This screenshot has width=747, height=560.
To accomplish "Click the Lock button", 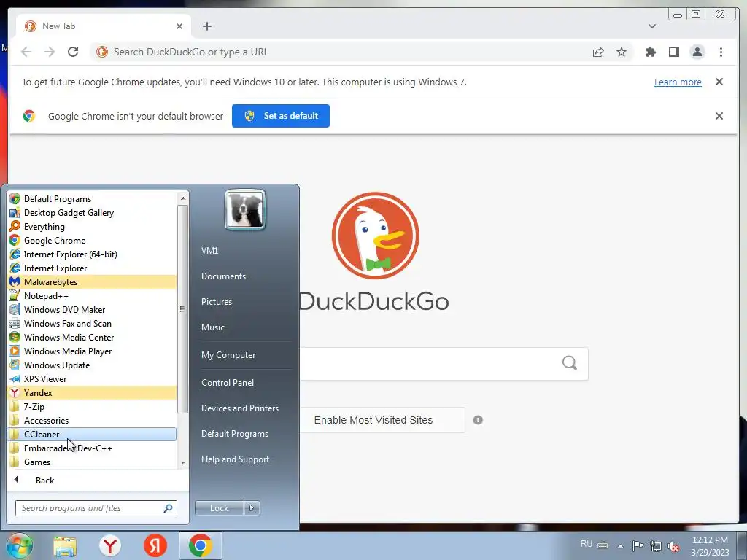I will pos(219,508).
